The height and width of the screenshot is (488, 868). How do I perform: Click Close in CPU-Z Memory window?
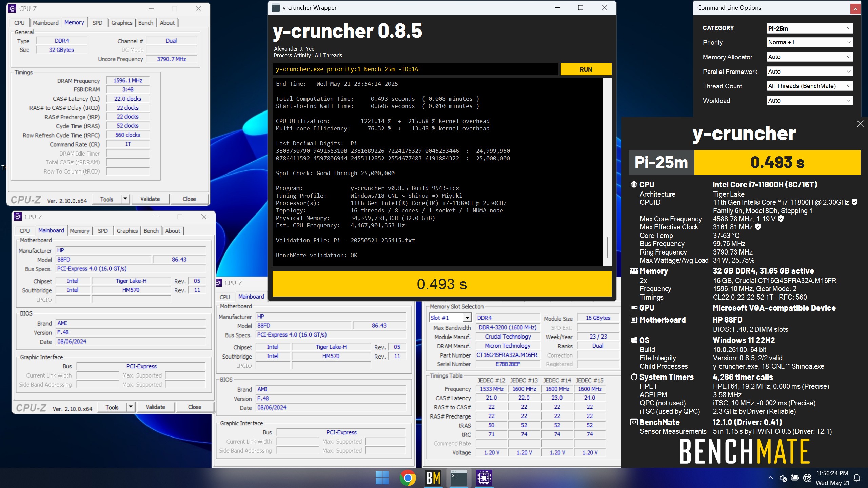tap(189, 199)
